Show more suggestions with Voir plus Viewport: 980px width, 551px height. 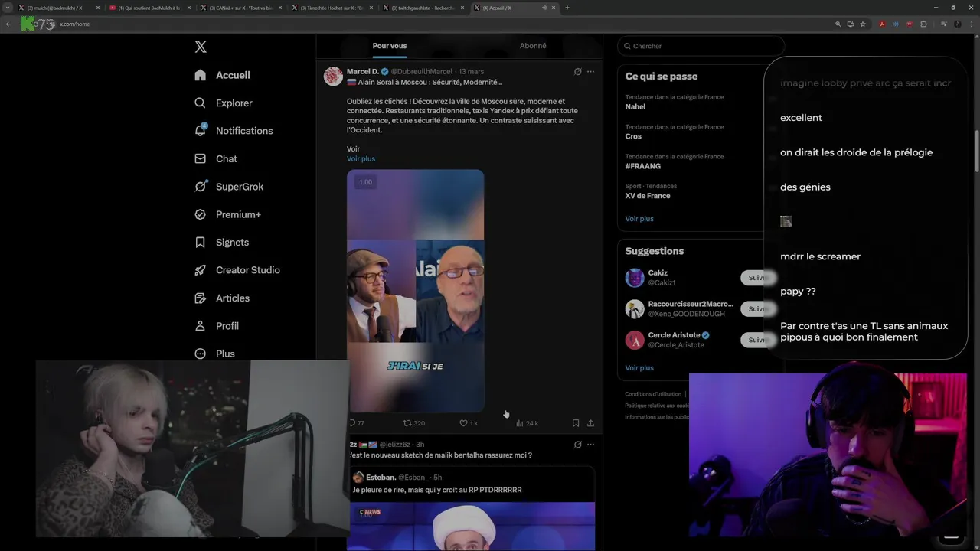[639, 367]
